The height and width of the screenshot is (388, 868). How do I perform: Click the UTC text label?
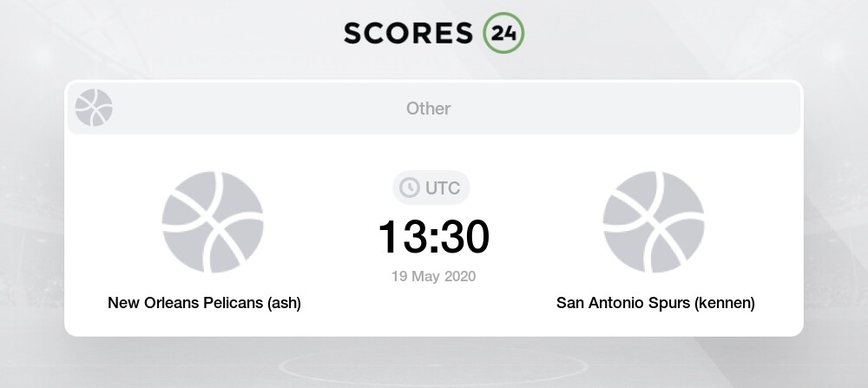pos(443,188)
